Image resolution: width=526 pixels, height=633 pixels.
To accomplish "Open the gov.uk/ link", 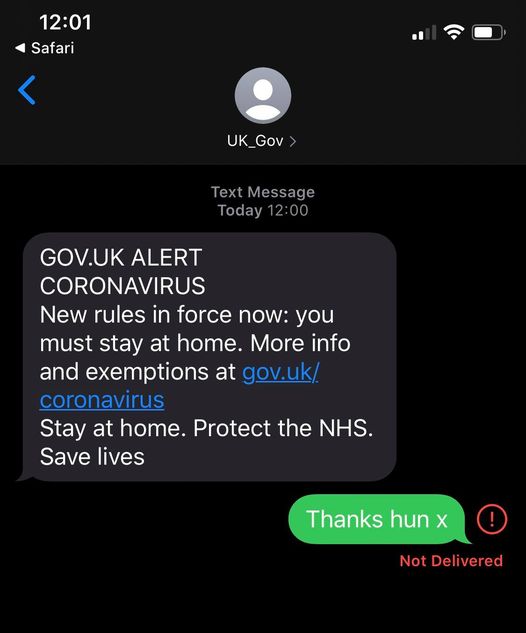I will (x=280, y=371).
